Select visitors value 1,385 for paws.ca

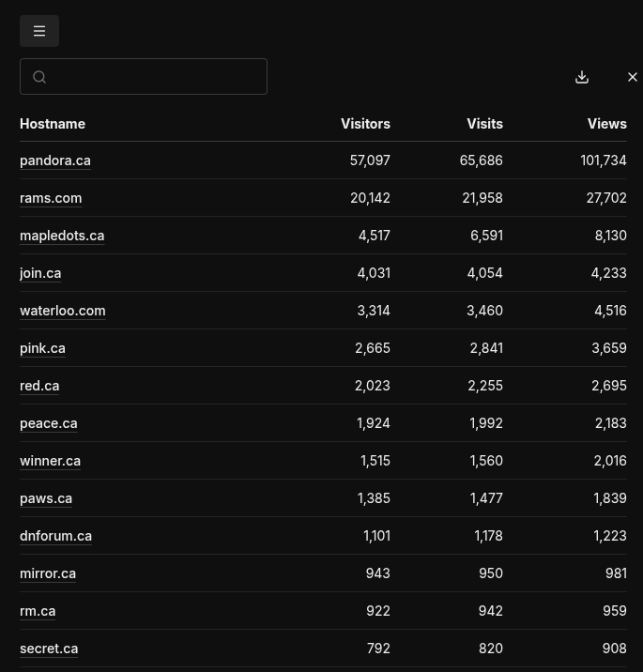click(x=374, y=498)
